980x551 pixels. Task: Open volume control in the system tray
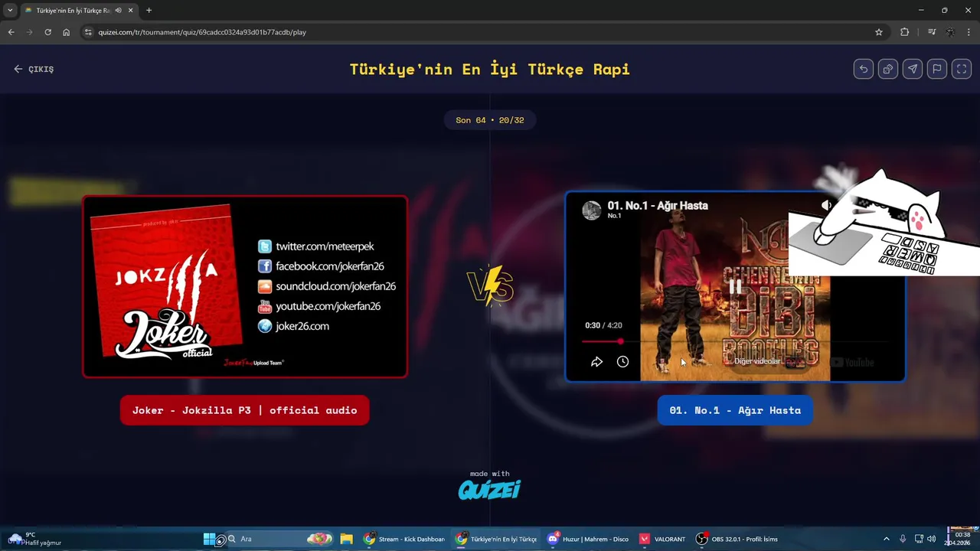click(932, 539)
